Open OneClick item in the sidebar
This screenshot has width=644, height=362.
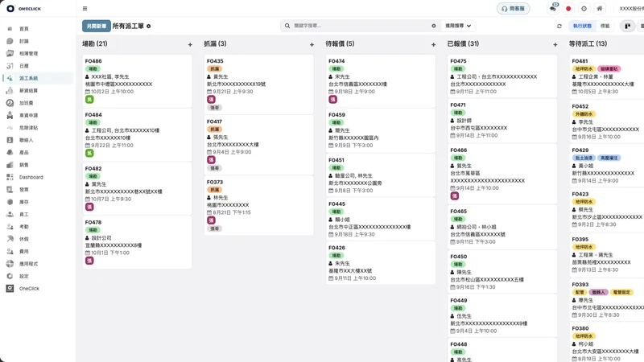click(29, 289)
